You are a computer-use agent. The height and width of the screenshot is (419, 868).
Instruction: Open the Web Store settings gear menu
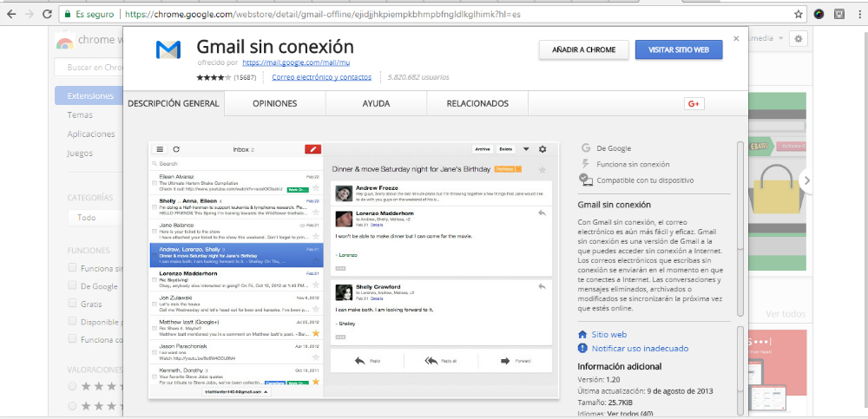(x=799, y=39)
